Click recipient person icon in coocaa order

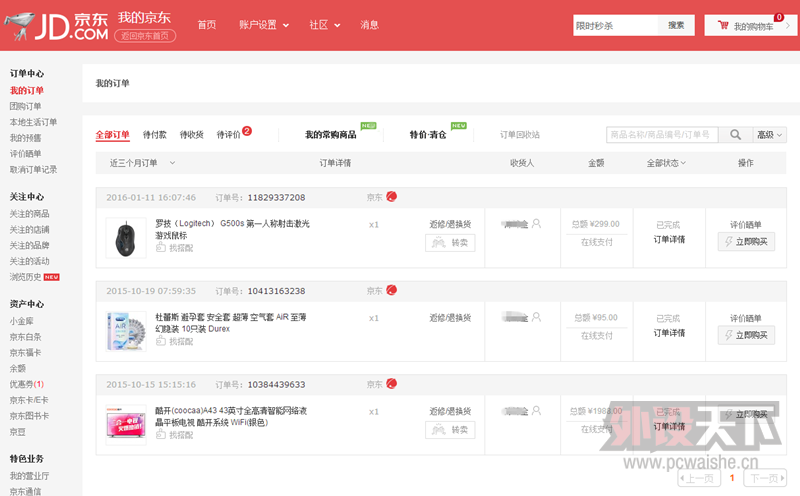(536, 410)
